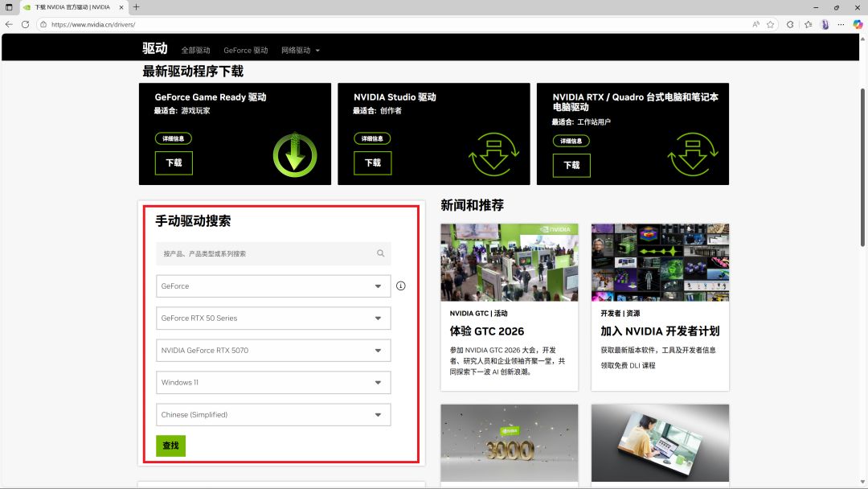Open the NVIDIA GeForce RTX 5070 dropdown
The width and height of the screenshot is (868, 489).
tap(273, 351)
